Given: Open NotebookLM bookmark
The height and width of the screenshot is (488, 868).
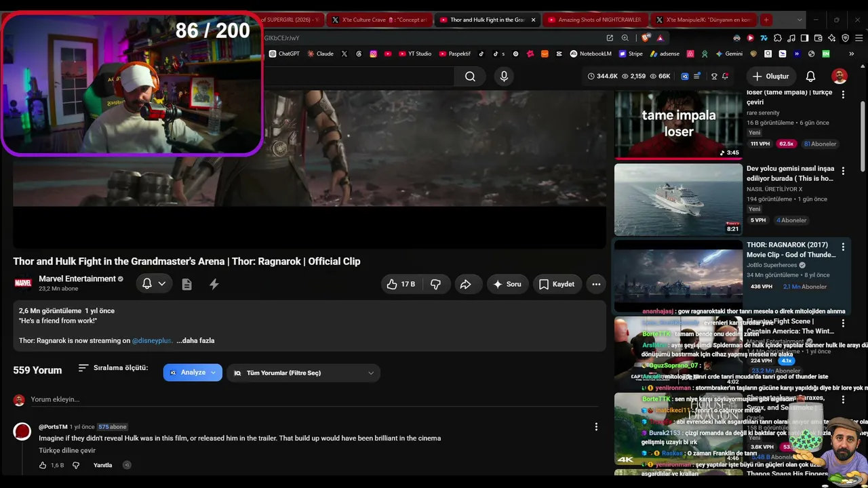Looking at the screenshot, I should [x=591, y=54].
